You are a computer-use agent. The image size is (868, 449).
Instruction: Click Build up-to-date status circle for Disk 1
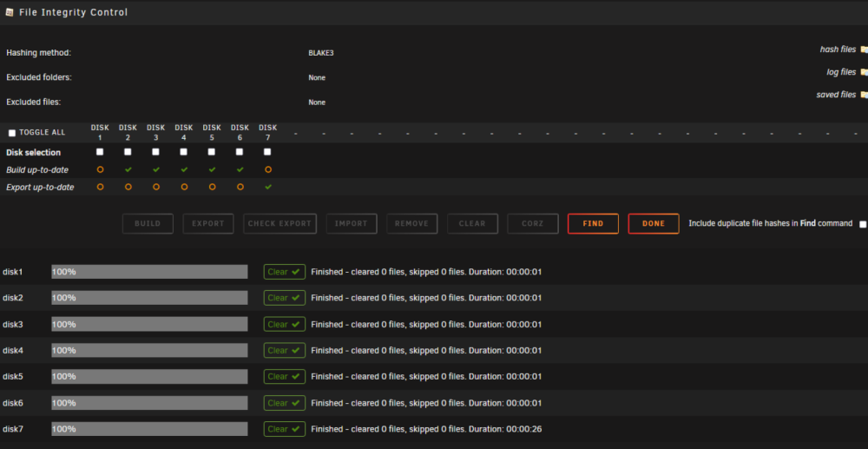point(100,169)
